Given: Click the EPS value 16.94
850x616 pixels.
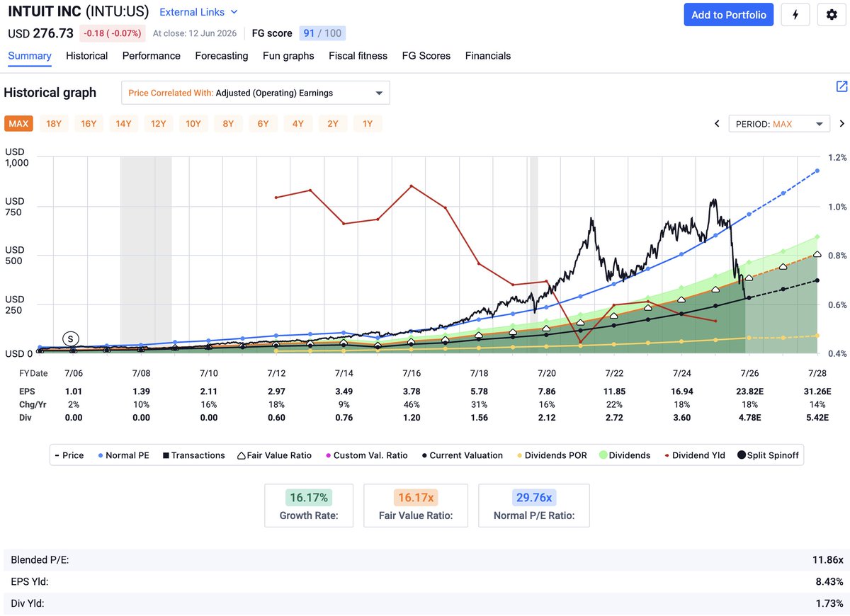Looking at the screenshot, I should click(682, 391).
